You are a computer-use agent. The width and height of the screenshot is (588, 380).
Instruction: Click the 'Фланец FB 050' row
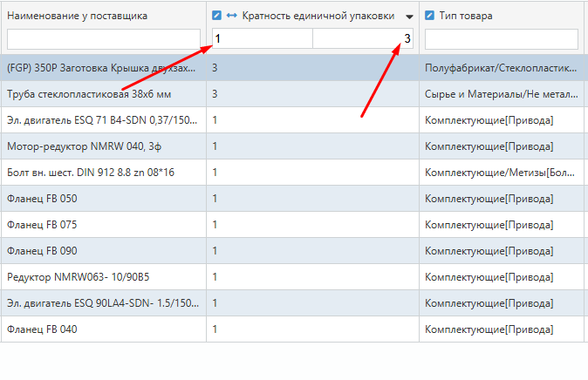click(102, 198)
